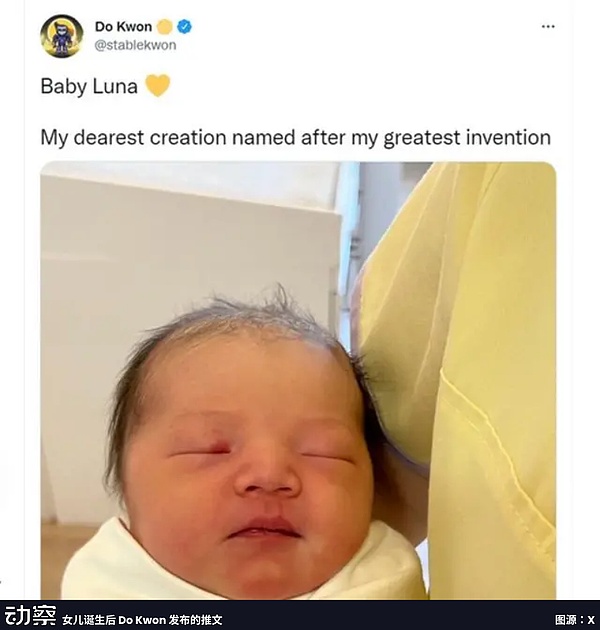The image size is (600, 630).
Task: Visit the @stablekwon handle link
Action: point(135,45)
